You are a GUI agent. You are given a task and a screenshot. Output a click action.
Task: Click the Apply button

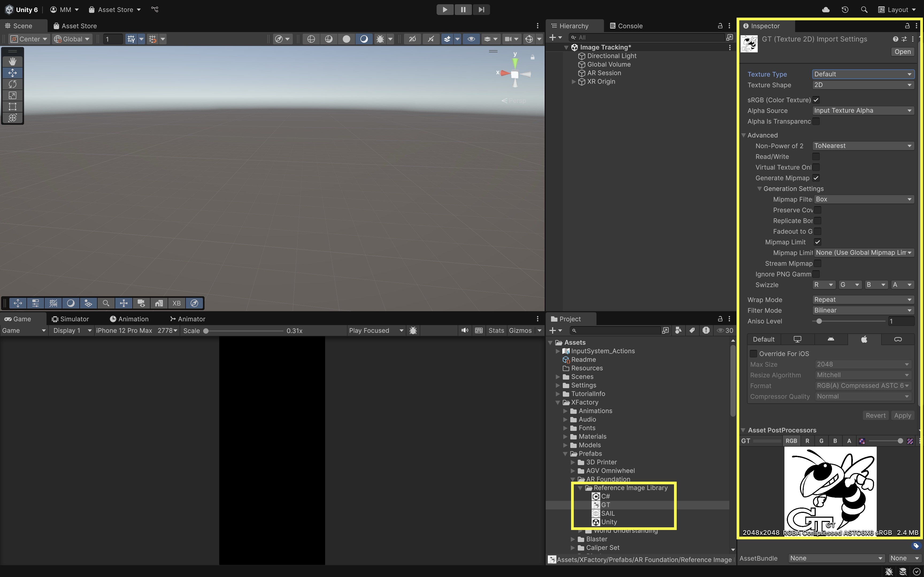click(x=902, y=416)
